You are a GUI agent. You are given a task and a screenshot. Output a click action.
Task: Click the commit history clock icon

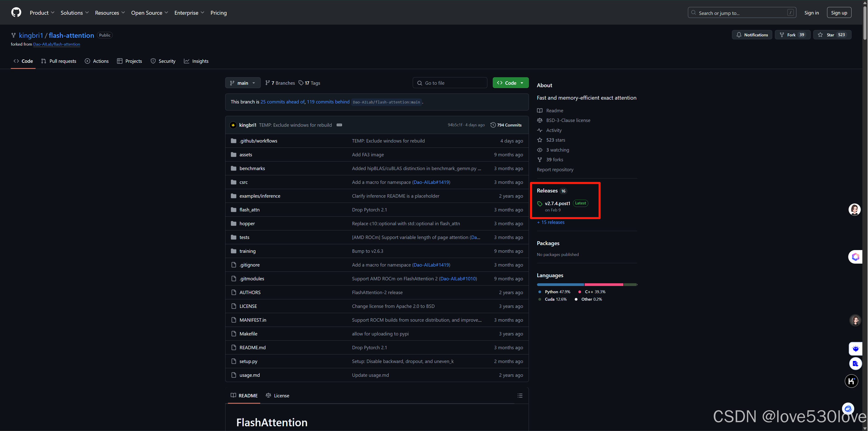tap(493, 125)
